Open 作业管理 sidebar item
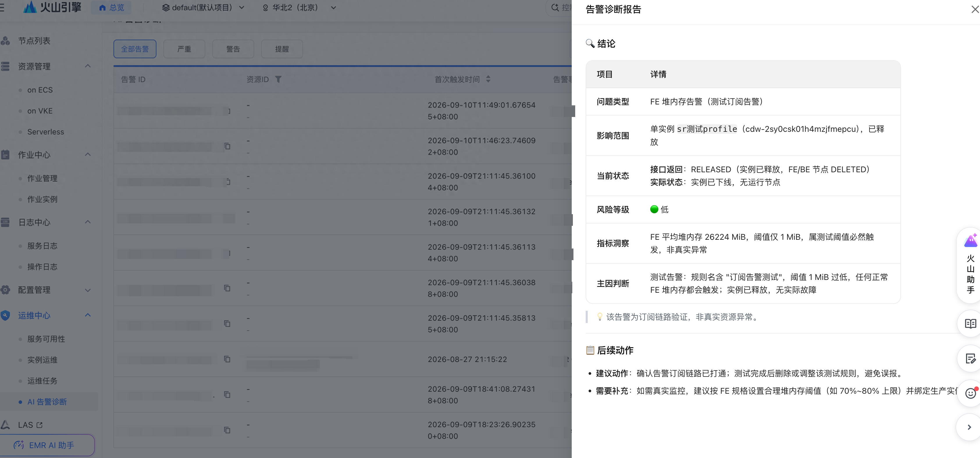Screen dimensions: 980x458 [x=42, y=178]
